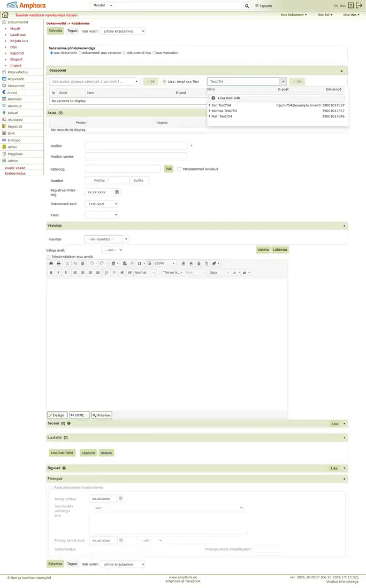Click 'Lisa/vali failid' button
This screenshot has height=588, width=366.
tap(62, 453)
